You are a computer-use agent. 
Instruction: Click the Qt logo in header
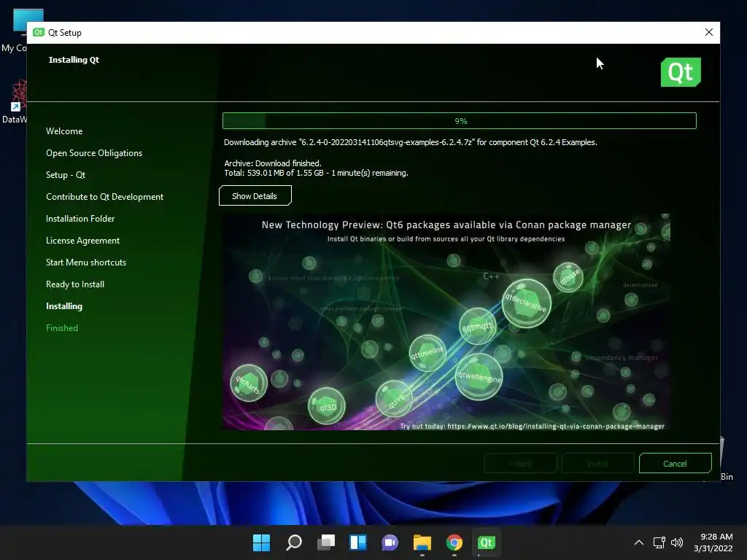click(681, 72)
